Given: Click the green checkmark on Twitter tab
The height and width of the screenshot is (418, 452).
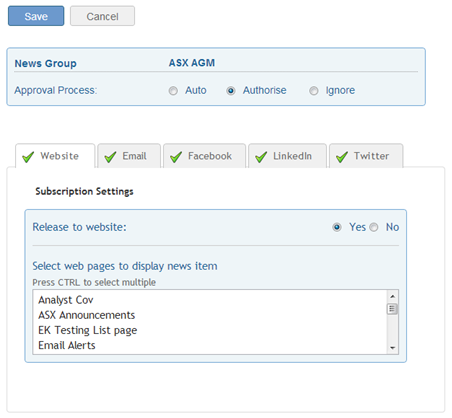Looking at the screenshot, I should coord(342,157).
